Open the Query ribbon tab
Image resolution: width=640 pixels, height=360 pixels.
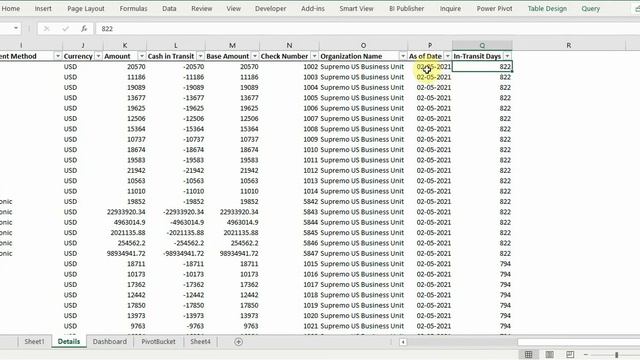(x=591, y=9)
